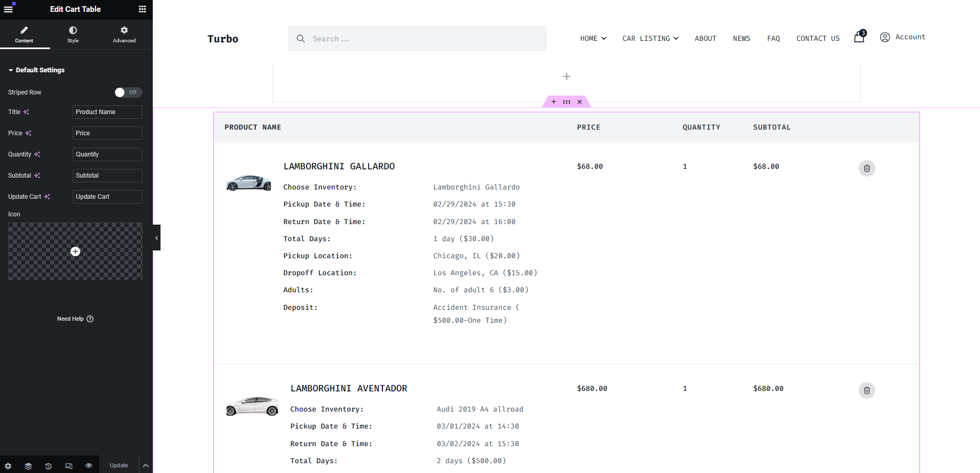Expand the HOME menu dropdown
This screenshot has height=473, width=980.
tap(593, 39)
